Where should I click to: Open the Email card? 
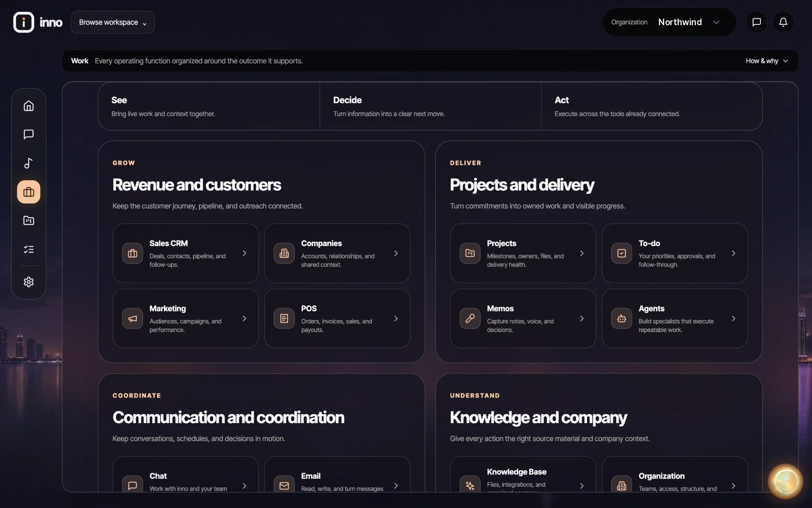(x=337, y=474)
